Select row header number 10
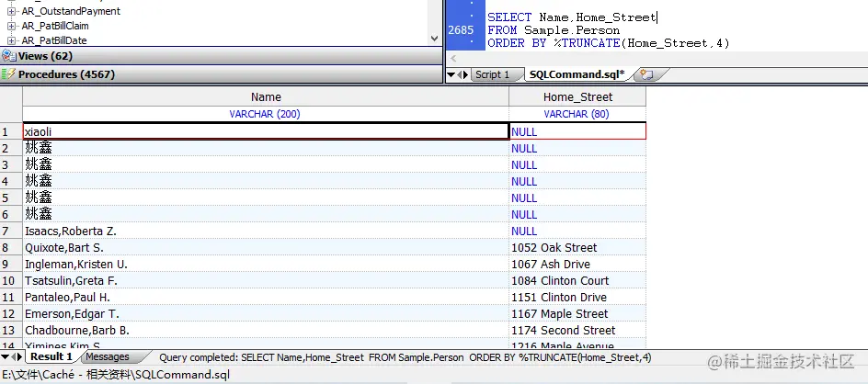This screenshot has width=868, height=384. [x=11, y=280]
